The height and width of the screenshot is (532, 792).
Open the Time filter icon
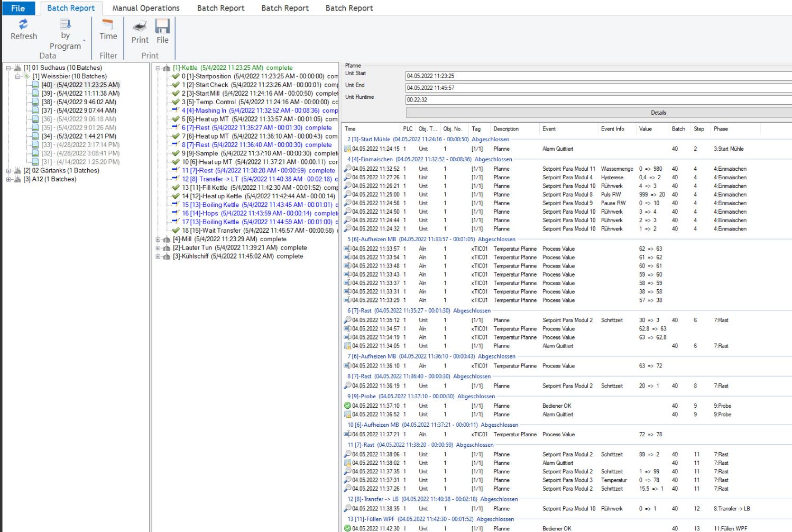(x=108, y=24)
